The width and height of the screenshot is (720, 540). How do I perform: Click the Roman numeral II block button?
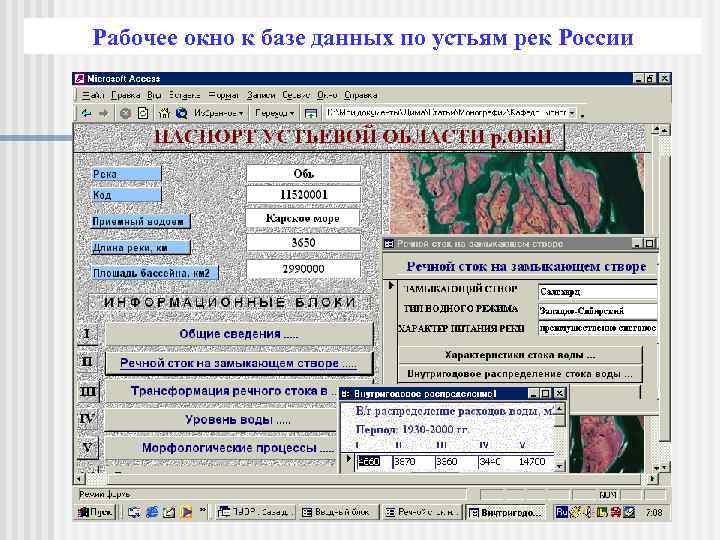[x=87, y=362]
